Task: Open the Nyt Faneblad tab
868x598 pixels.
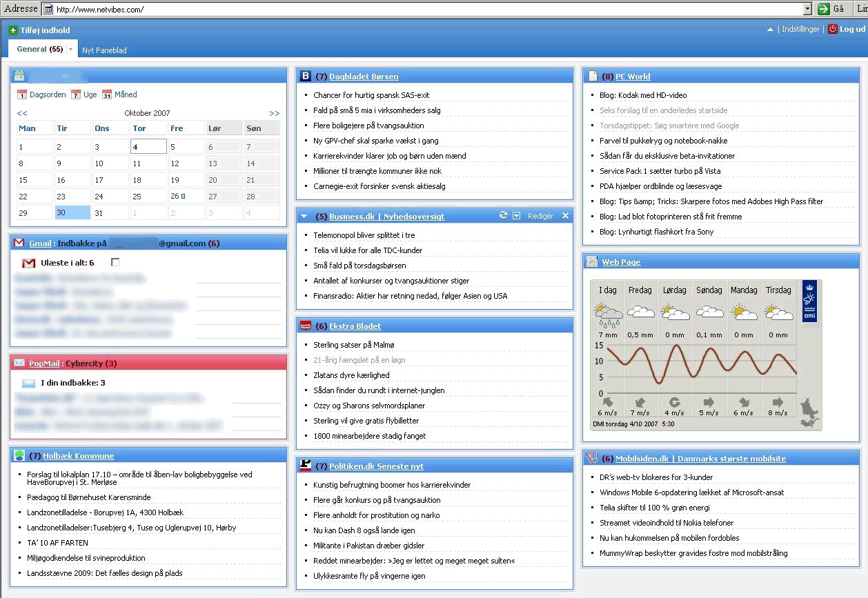Action: coord(104,50)
